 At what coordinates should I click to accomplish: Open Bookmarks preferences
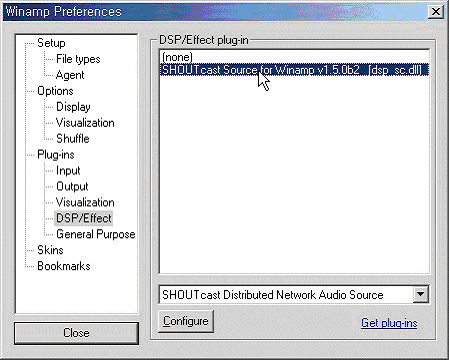click(64, 266)
